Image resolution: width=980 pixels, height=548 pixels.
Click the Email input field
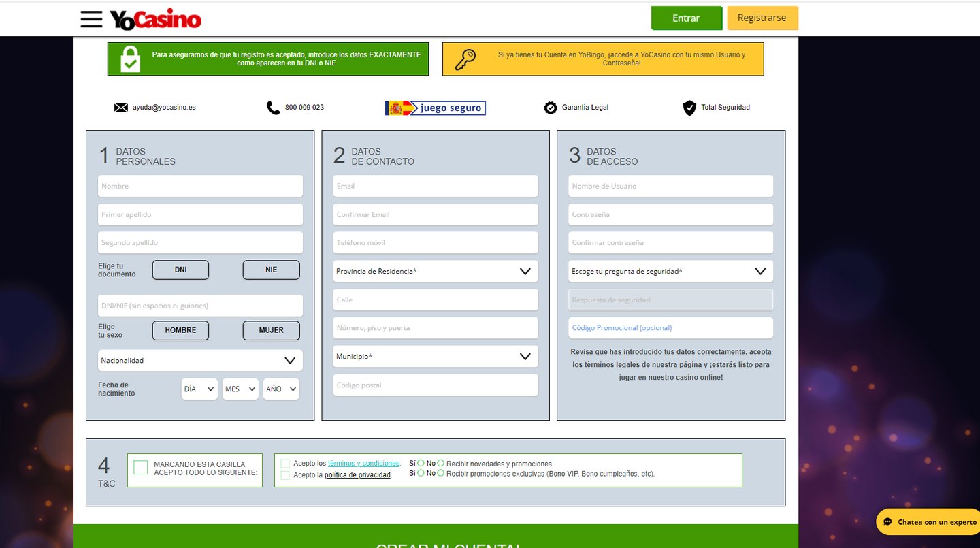click(436, 186)
